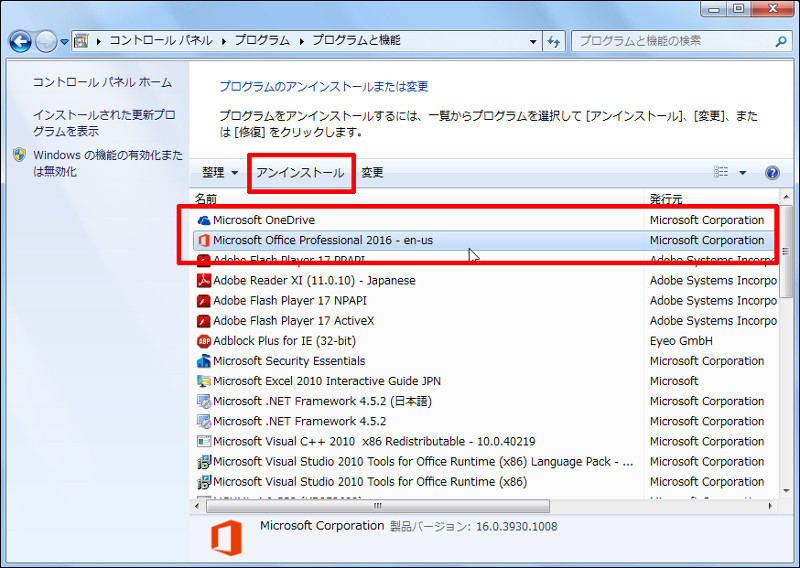Select Adobe Flash Player 17 ActiveX text
Screen dimensions: 800x568
pos(294,320)
